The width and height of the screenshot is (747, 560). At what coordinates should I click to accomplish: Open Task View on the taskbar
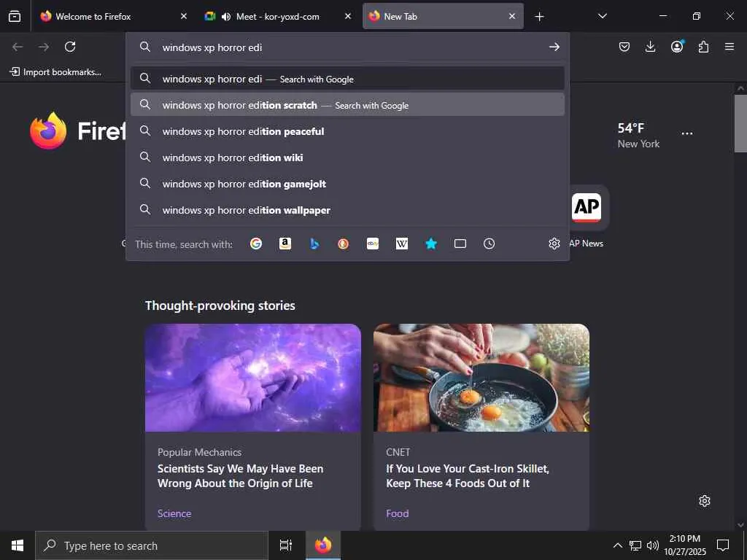(x=285, y=545)
